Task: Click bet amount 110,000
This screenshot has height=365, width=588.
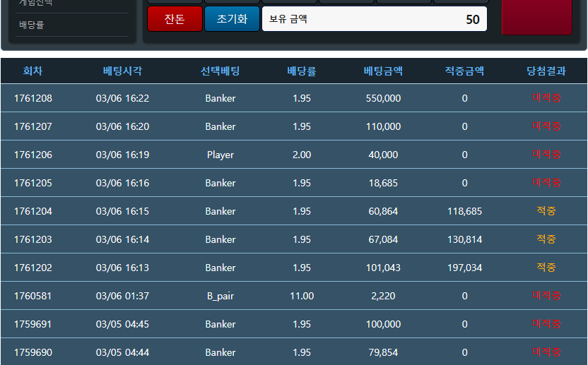Action: (x=383, y=126)
